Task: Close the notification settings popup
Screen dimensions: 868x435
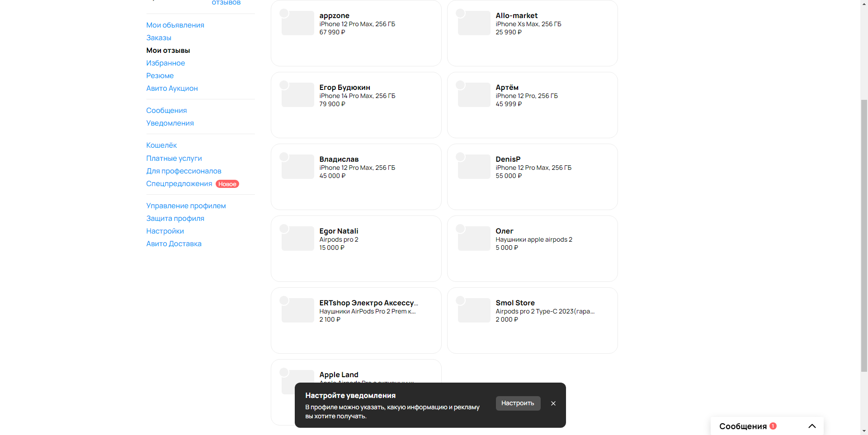Action: [553, 403]
